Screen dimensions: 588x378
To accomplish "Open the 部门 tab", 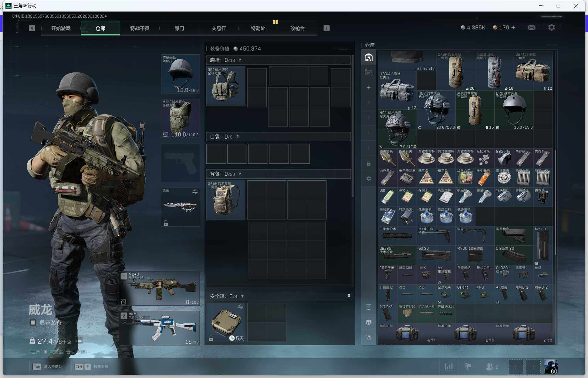I will [179, 28].
